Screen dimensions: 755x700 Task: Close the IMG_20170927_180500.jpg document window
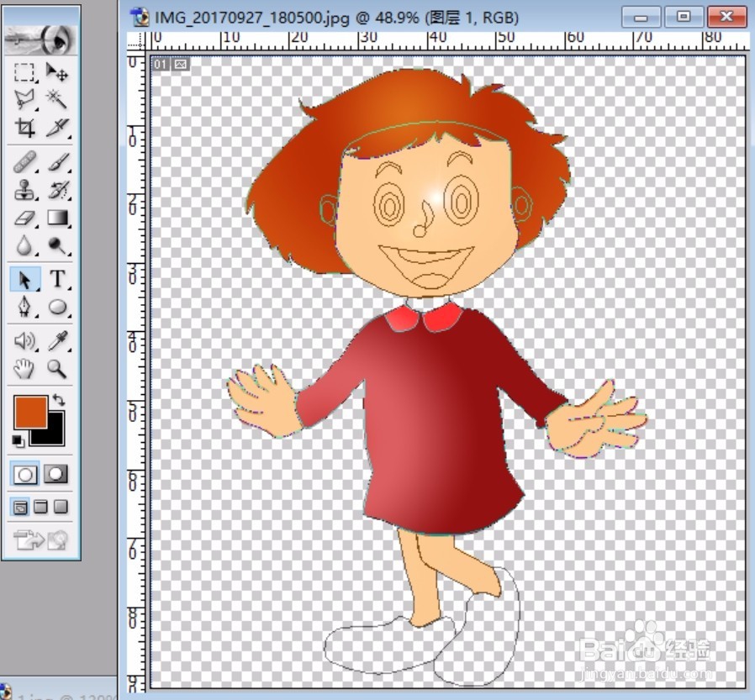(x=726, y=18)
